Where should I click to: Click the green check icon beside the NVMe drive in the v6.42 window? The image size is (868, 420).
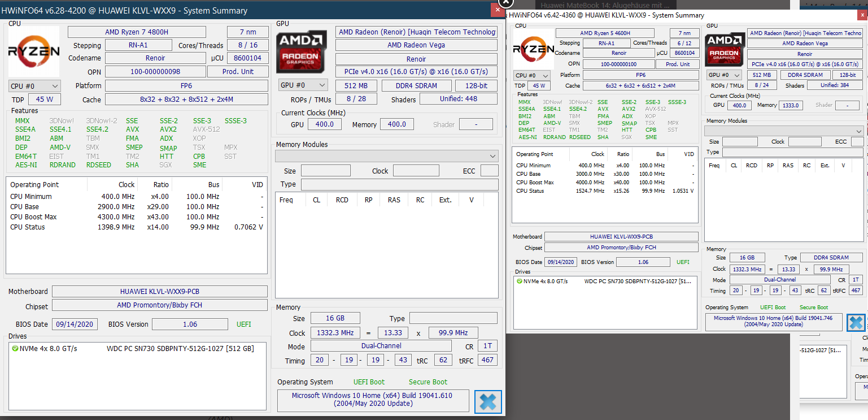519,281
